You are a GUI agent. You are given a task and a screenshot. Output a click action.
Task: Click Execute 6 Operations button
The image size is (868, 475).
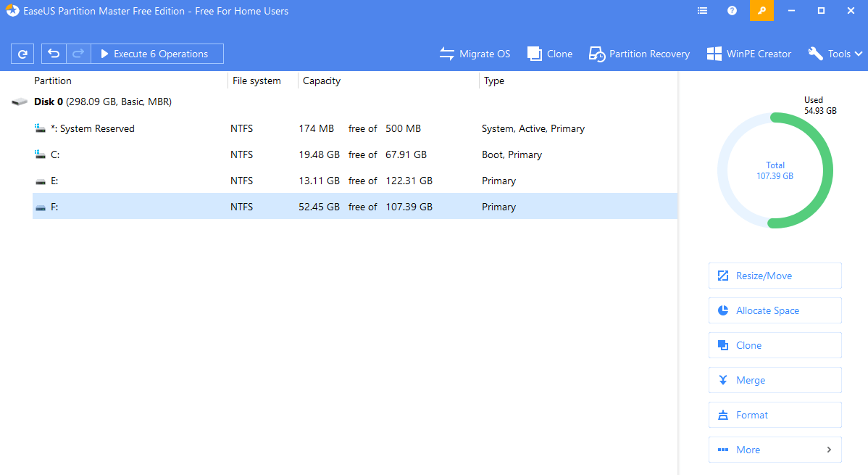(157, 53)
